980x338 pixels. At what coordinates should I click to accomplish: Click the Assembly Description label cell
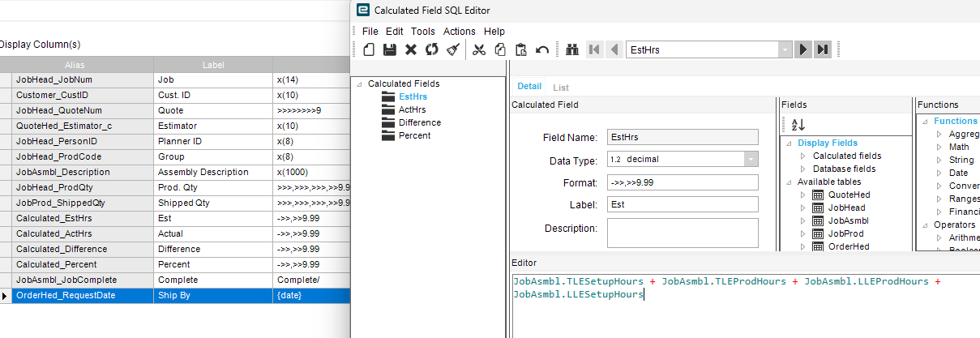click(213, 173)
